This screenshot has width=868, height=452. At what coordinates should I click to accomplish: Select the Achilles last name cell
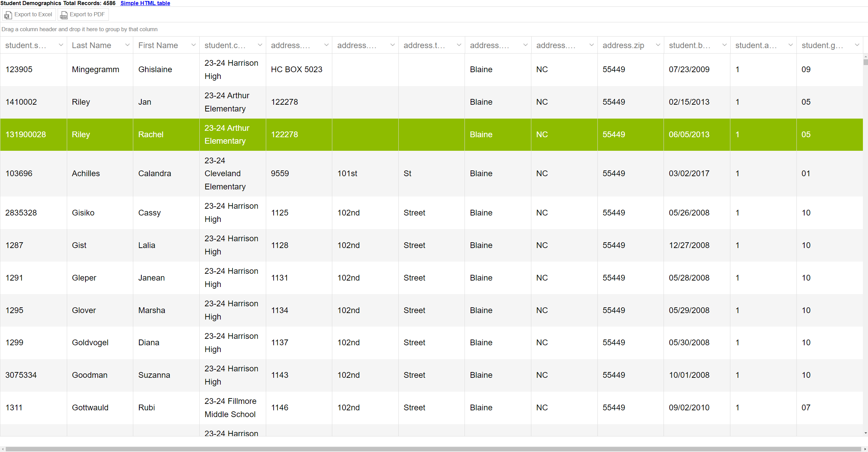(x=100, y=173)
